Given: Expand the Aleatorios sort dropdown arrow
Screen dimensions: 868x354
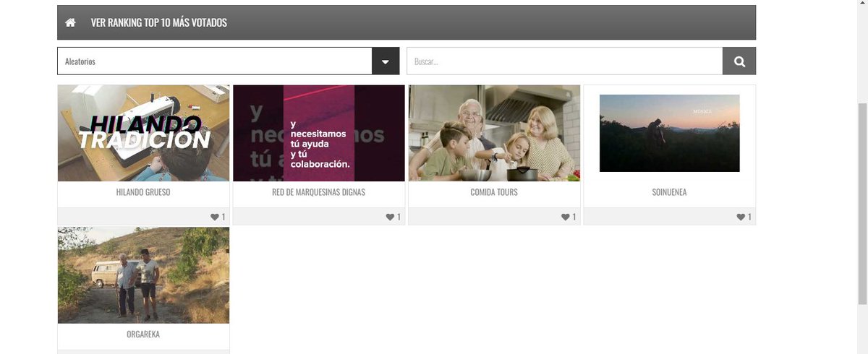Looking at the screenshot, I should (386, 61).
